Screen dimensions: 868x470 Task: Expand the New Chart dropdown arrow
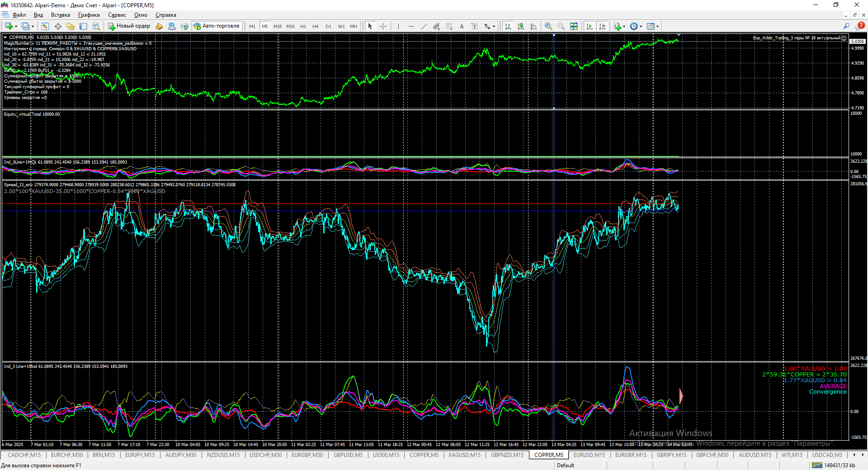coord(16,26)
